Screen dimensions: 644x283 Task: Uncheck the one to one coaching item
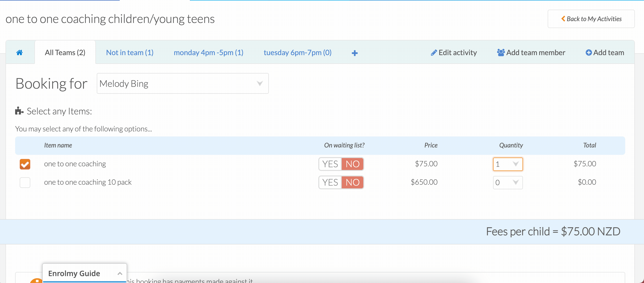tap(25, 164)
